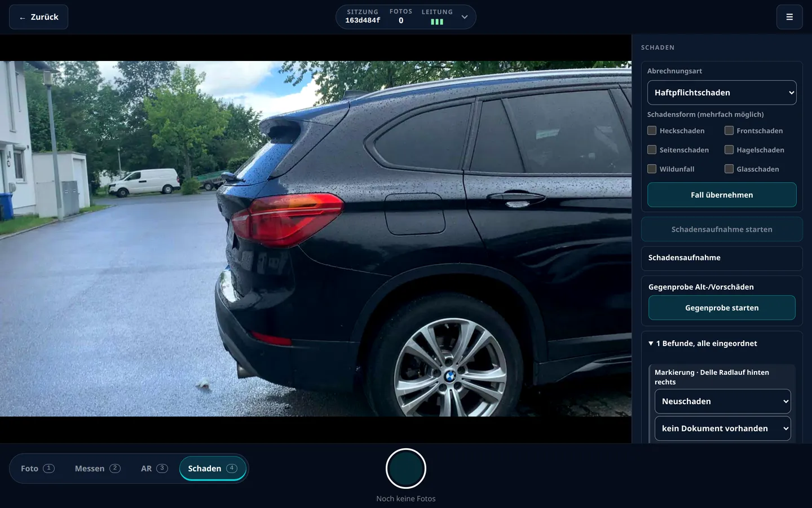812x508 pixels.
Task: Check the signal bars under Leitung
Action: (437, 22)
